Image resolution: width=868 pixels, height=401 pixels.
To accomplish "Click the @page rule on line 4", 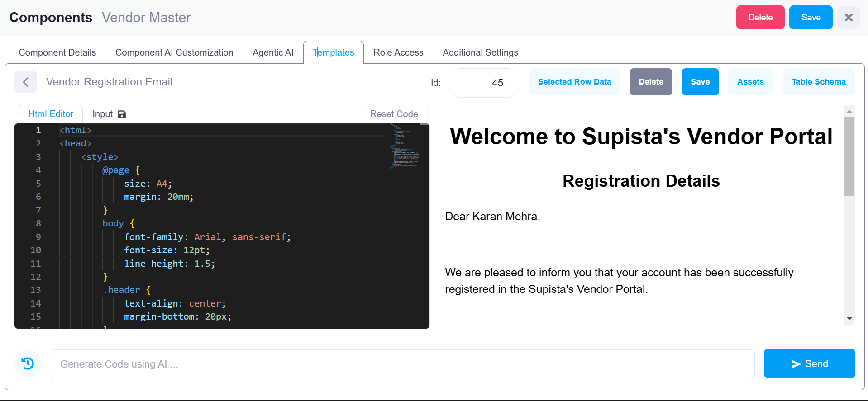I will coord(121,170).
